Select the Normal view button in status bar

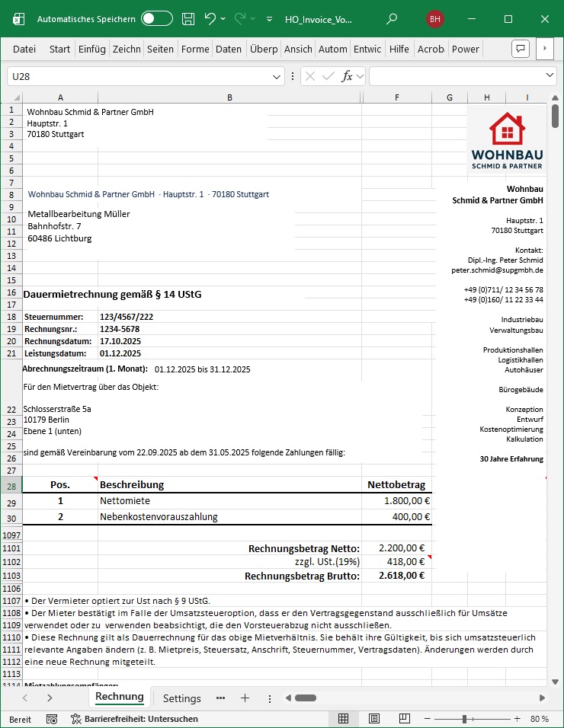(x=344, y=719)
